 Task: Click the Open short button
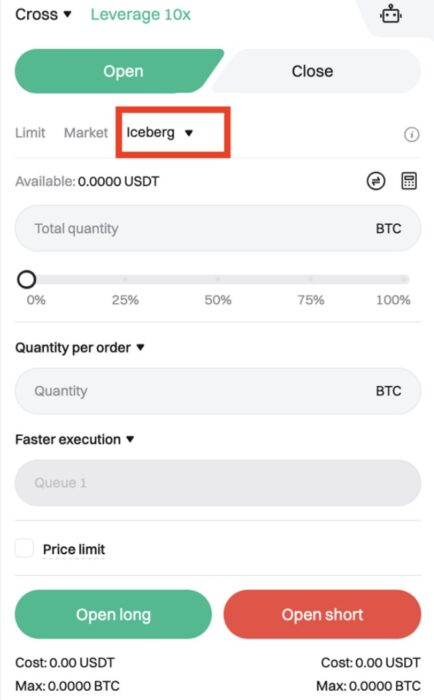pyautogui.click(x=322, y=614)
